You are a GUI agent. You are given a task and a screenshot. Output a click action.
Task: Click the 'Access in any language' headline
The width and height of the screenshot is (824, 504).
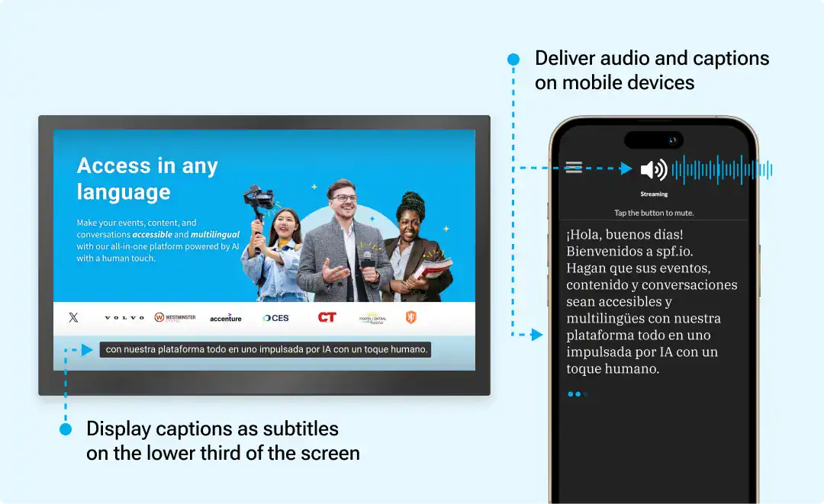click(148, 178)
